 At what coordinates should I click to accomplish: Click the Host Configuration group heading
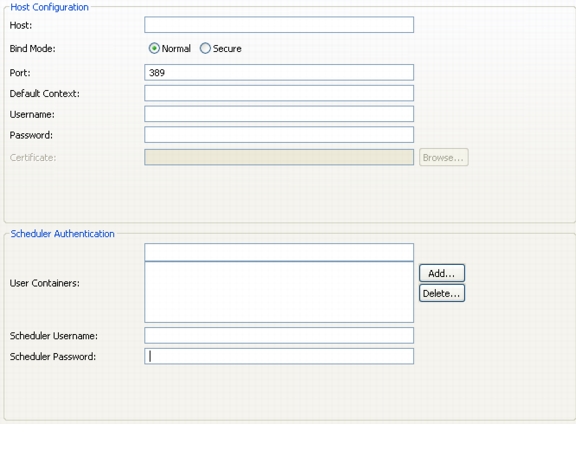(x=49, y=7)
